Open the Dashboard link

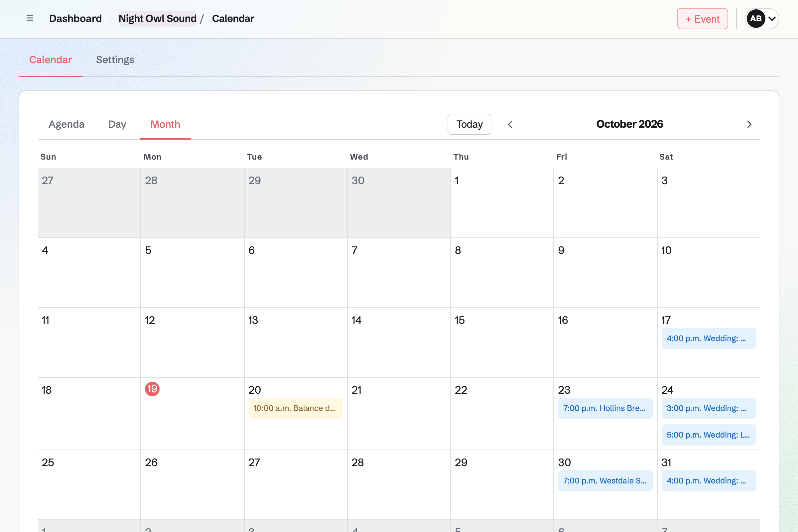[x=75, y=18]
